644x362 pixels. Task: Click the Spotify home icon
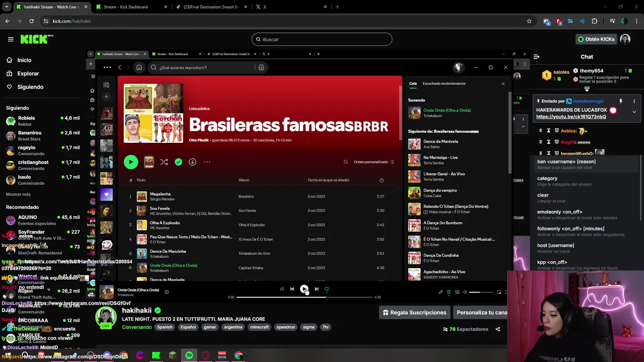[139, 67]
